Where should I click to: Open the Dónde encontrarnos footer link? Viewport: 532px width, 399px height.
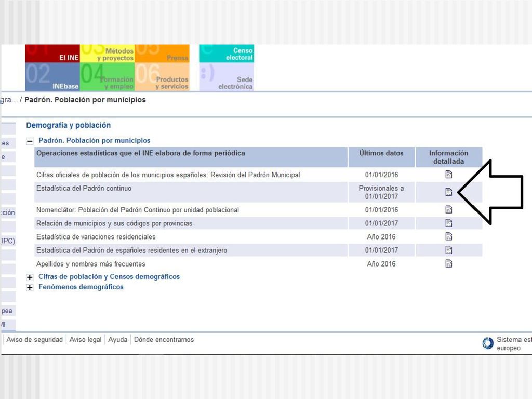click(x=164, y=340)
